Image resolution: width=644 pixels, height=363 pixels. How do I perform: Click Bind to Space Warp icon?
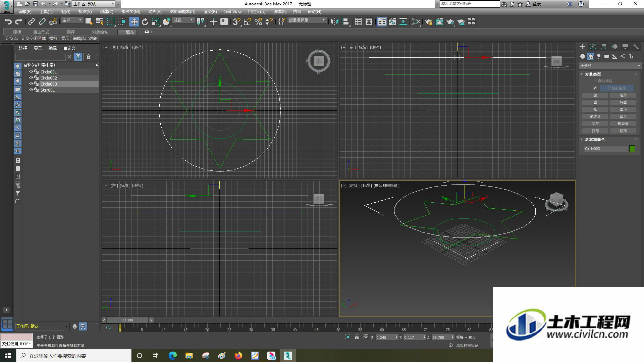click(53, 22)
